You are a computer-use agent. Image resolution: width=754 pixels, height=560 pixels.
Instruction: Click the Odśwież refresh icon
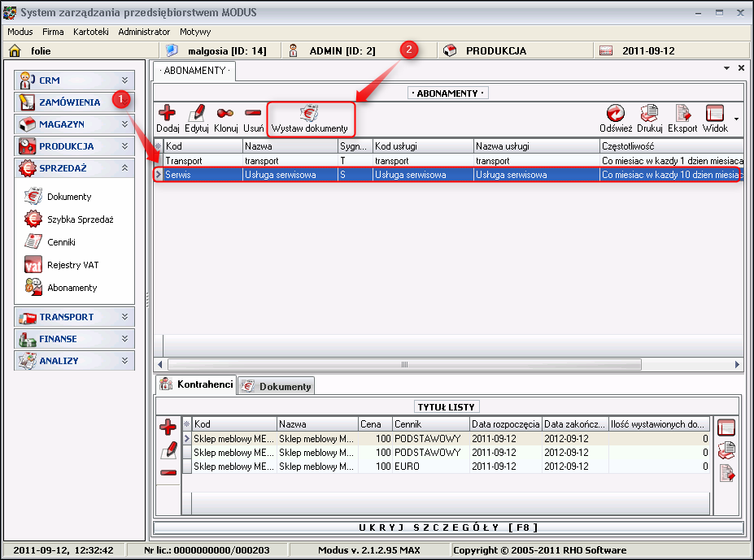click(x=616, y=114)
